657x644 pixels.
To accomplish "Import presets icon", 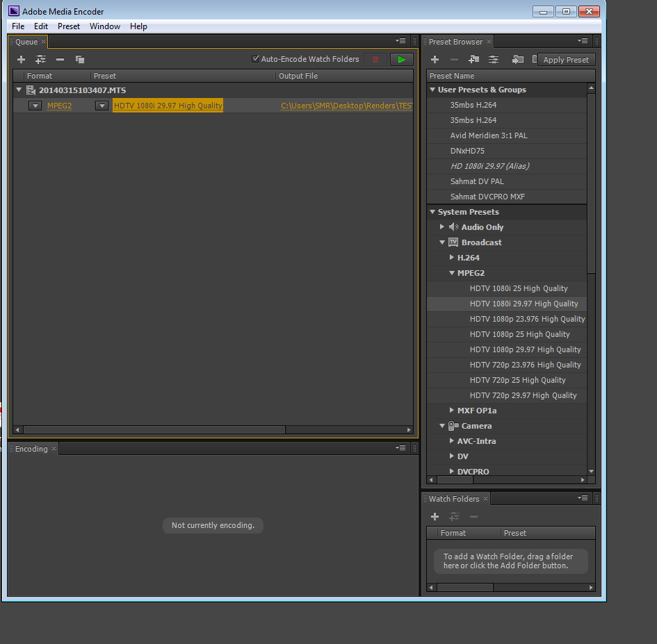I will tap(518, 60).
